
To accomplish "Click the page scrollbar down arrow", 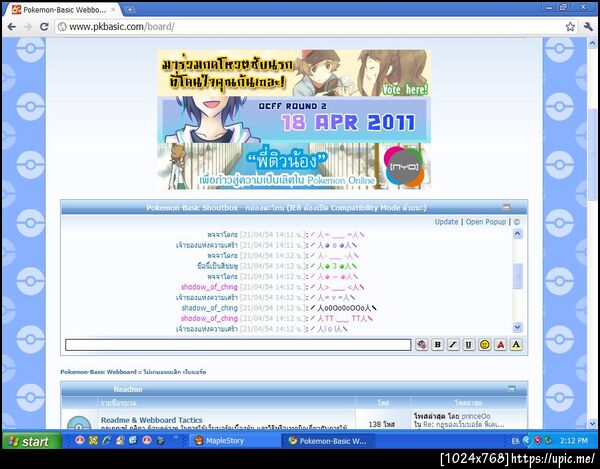I will pos(592,423).
